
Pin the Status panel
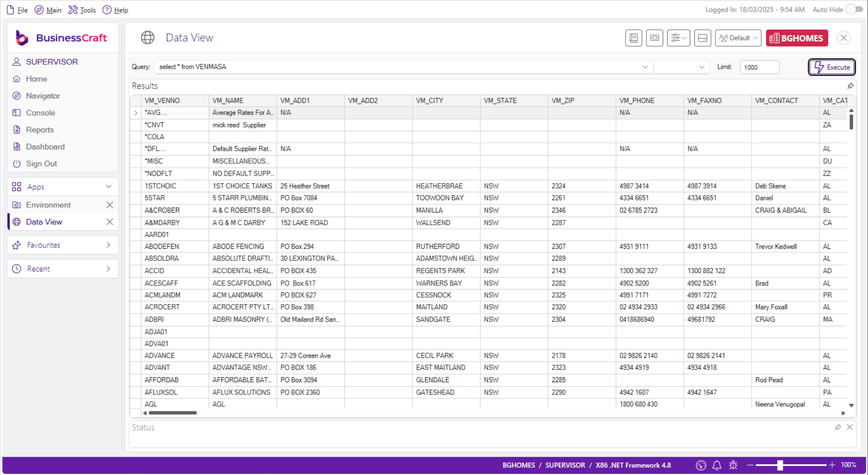click(x=838, y=427)
